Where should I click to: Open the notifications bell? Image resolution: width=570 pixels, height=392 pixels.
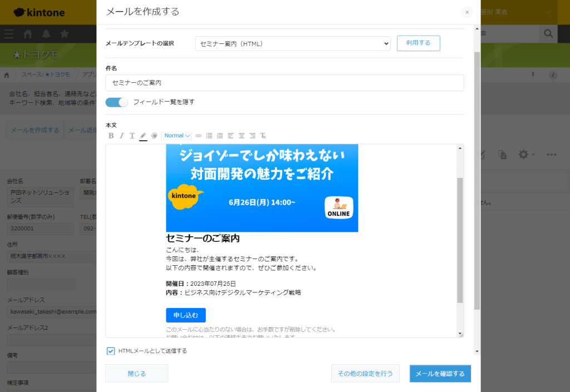pos(46,34)
